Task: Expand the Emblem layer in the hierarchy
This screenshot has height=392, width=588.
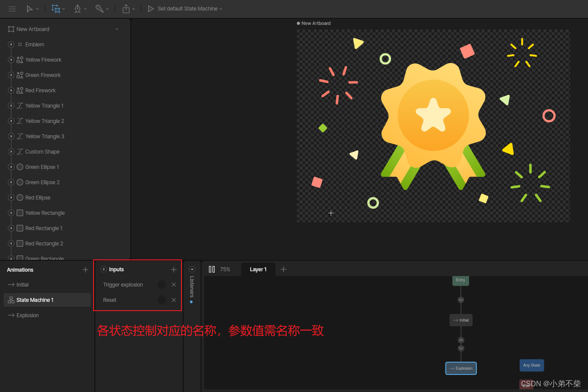Action: click(10, 44)
